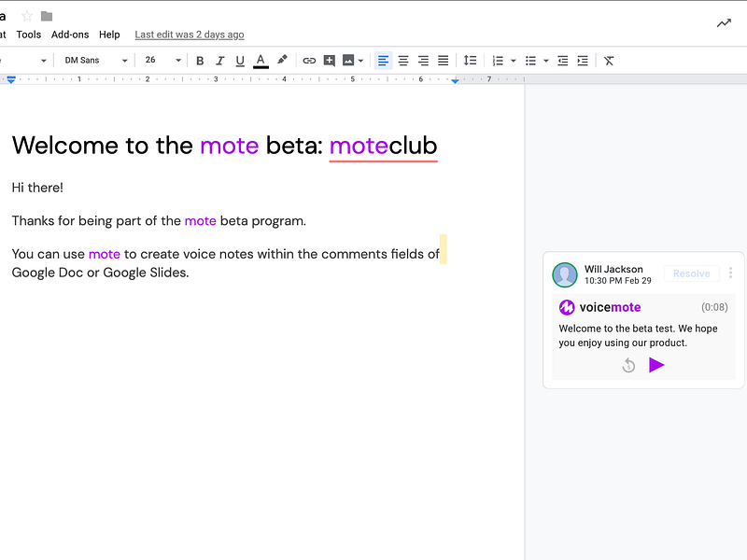Star this document

tap(27, 16)
